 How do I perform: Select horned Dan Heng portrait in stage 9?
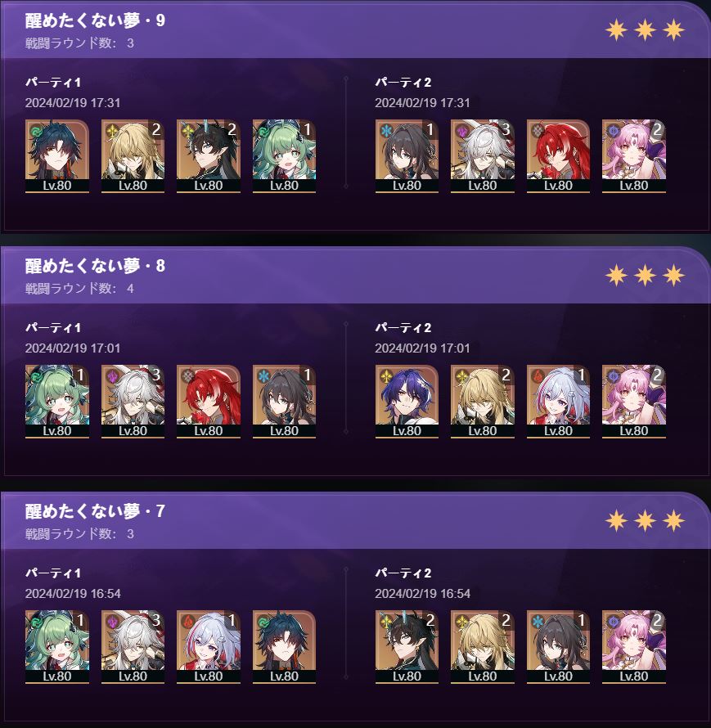209,156
